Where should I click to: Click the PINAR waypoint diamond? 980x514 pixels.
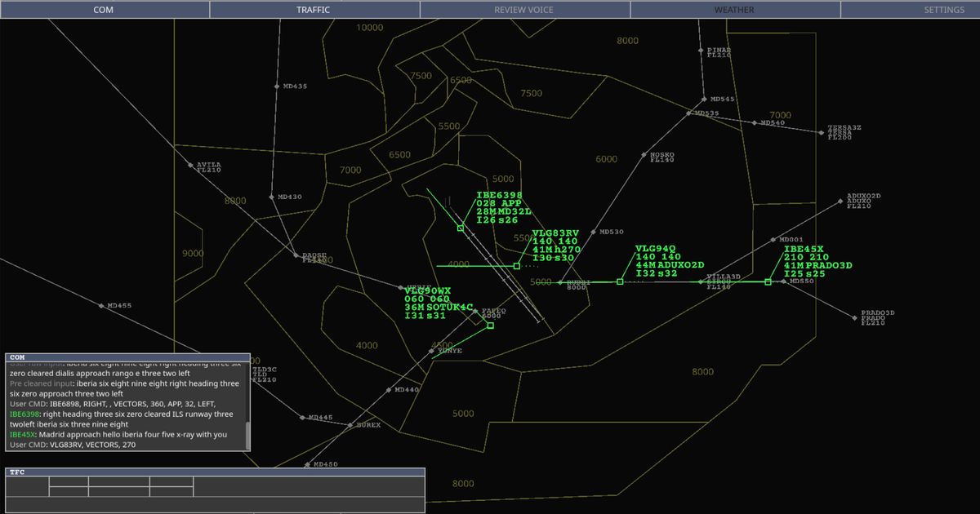pos(701,51)
